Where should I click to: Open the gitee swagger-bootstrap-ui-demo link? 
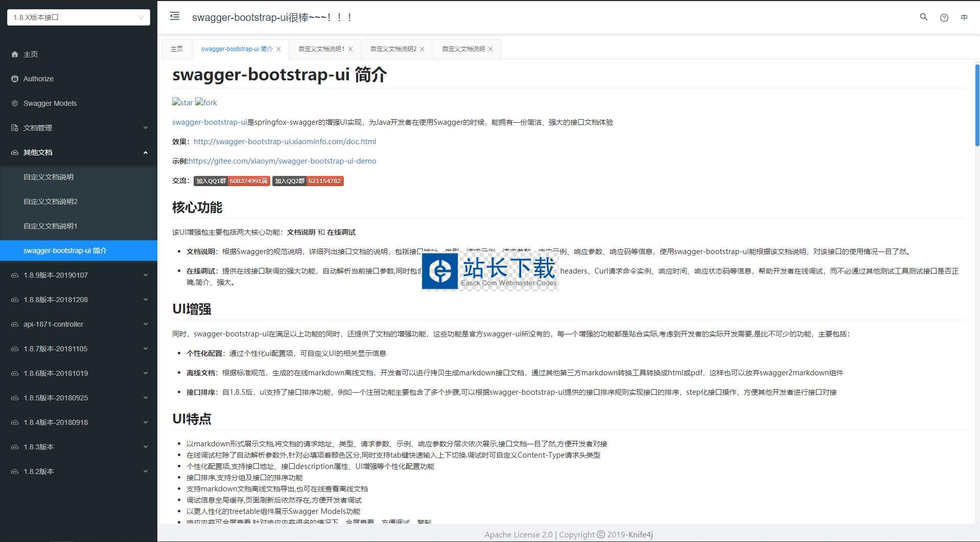tap(282, 161)
